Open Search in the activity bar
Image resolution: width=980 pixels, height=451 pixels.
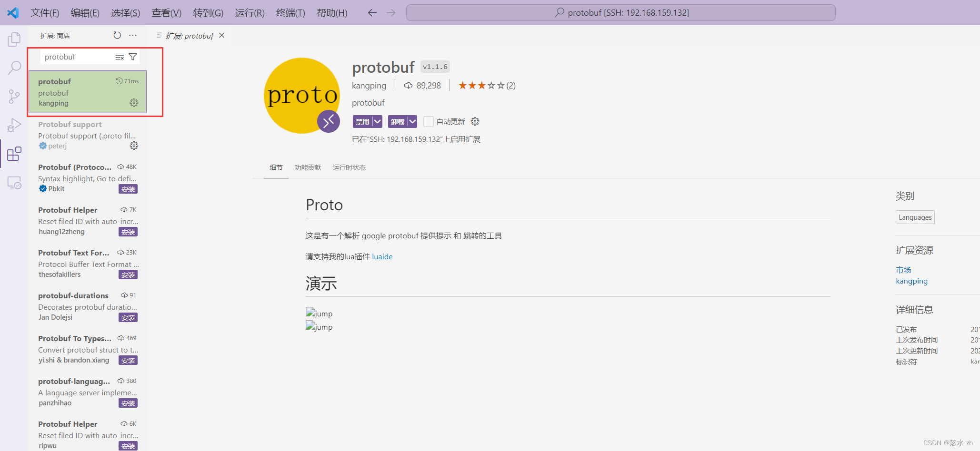point(14,68)
